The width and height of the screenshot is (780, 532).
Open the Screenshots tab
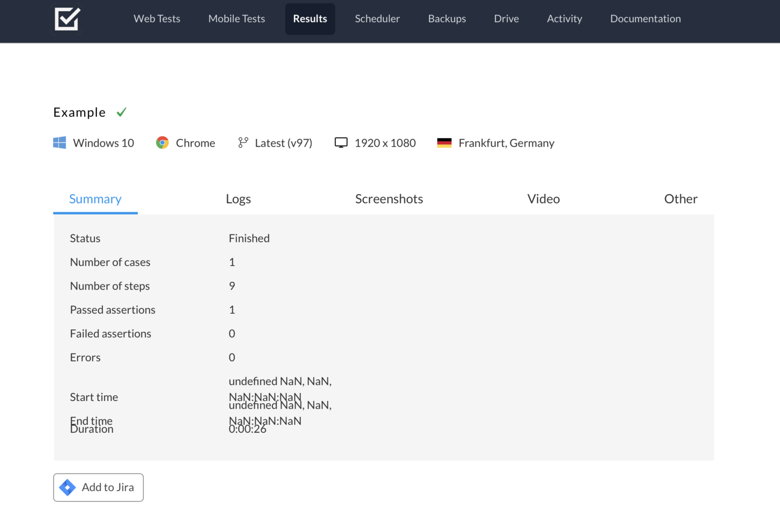point(389,199)
